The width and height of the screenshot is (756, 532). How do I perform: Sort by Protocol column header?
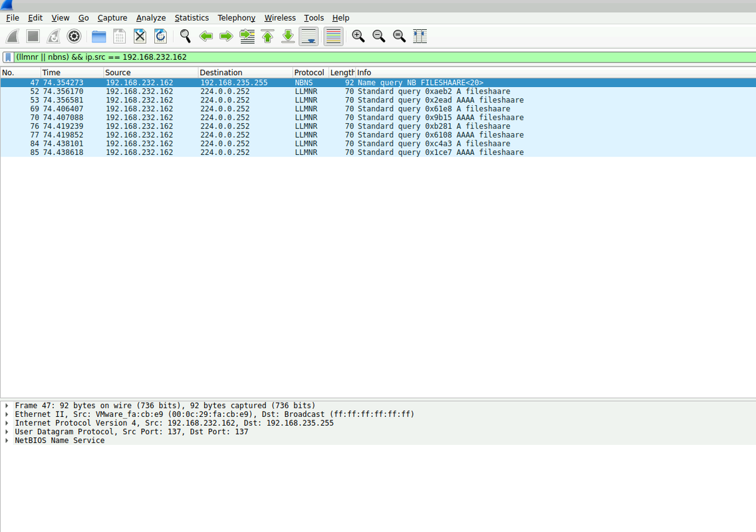tap(311, 72)
